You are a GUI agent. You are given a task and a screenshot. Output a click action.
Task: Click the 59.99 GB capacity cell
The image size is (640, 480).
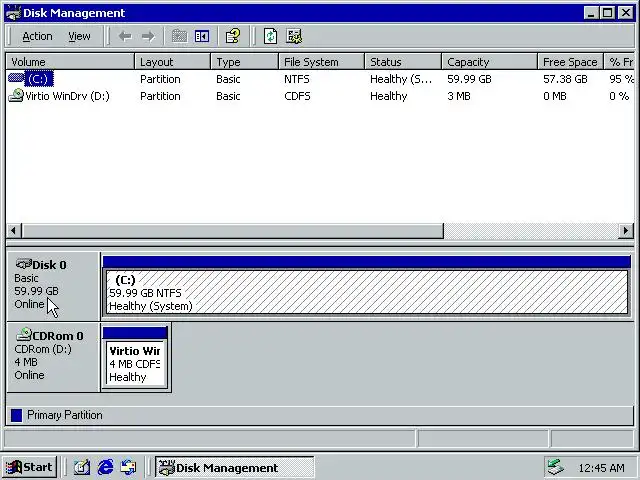click(469, 79)
